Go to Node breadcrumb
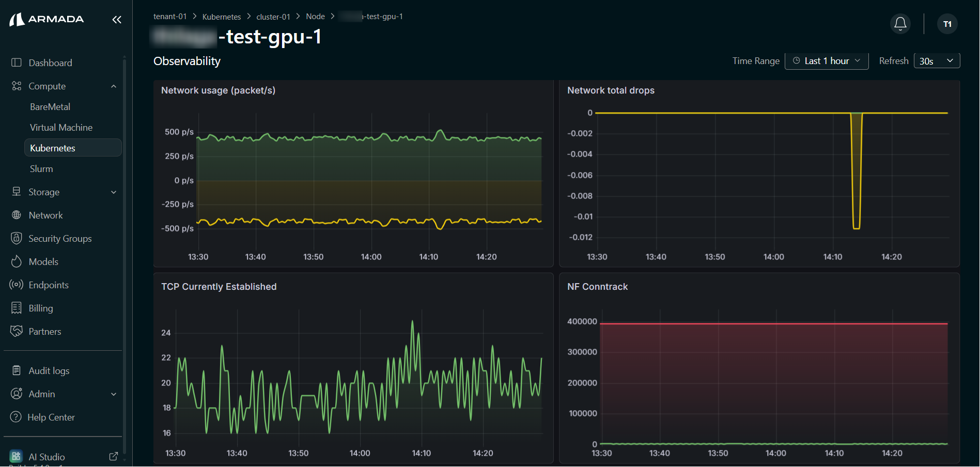The image size is (980, 467). (x=315, y=17)
